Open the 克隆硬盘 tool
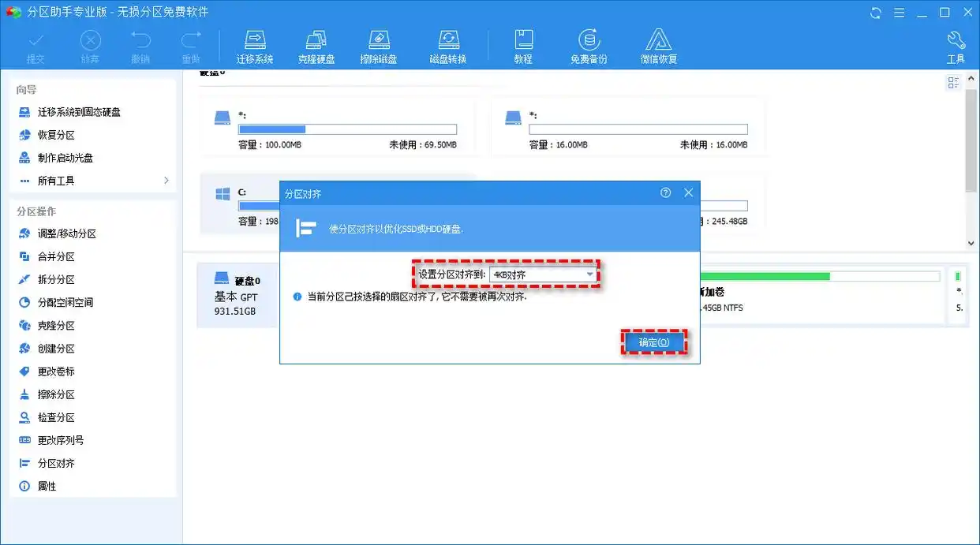Image resolution: width=980 pixels, height=545 pixels. point(316,45)
